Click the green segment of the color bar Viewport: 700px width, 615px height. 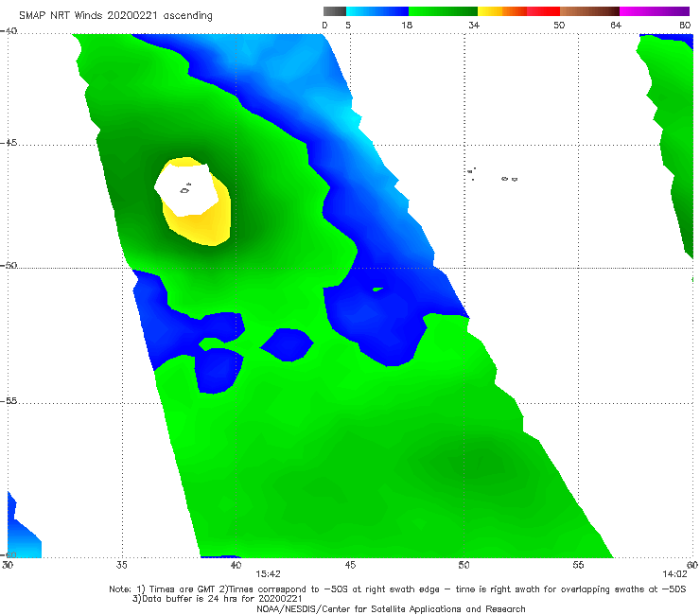(x=443, y=11)
